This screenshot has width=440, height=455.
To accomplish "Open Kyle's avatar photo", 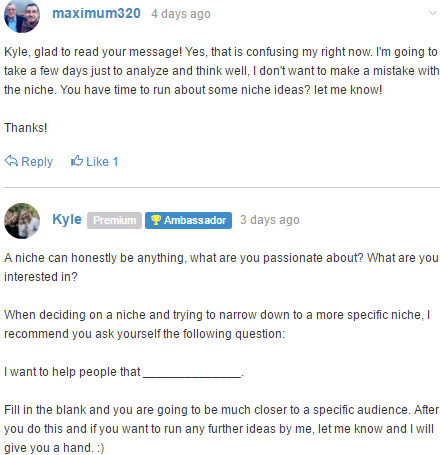I will (22, 221).
